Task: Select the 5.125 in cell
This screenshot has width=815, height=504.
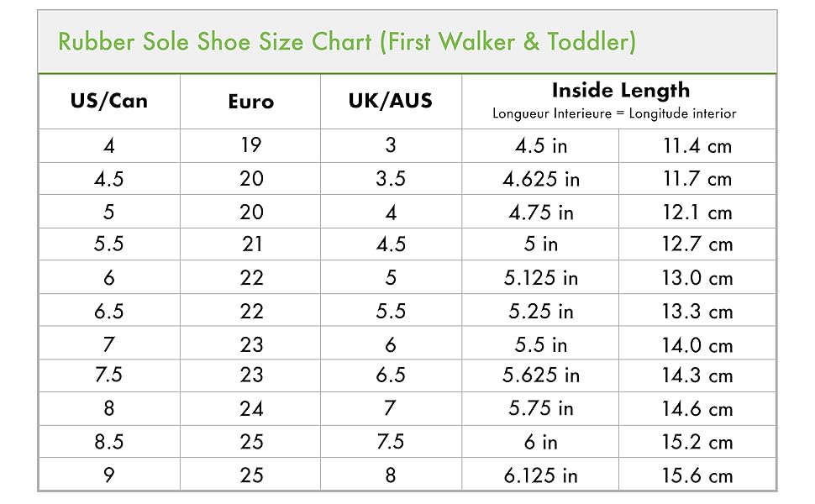Action: [541, 278]
